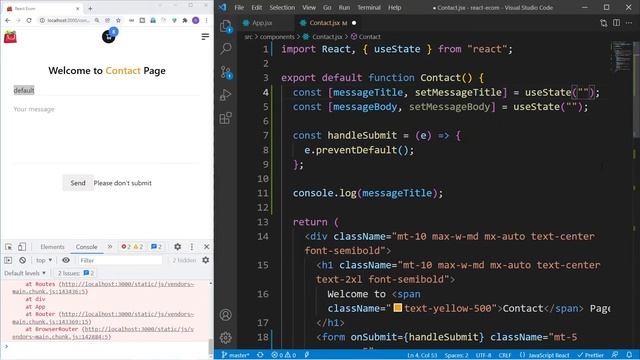Open the Run and Debug view
Viewport: 640px width, 360px height.
coord(226,95)
